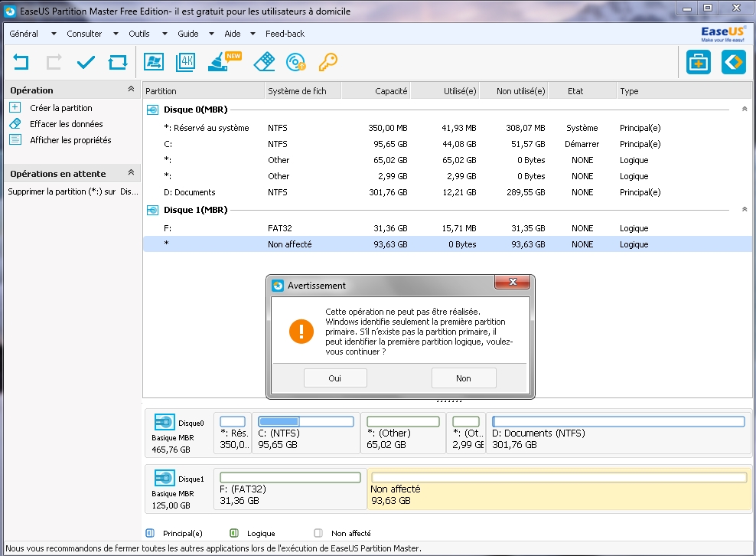Open the Outils menu
Viewport: 756px width, 556px height.
[x=138, y=34]
